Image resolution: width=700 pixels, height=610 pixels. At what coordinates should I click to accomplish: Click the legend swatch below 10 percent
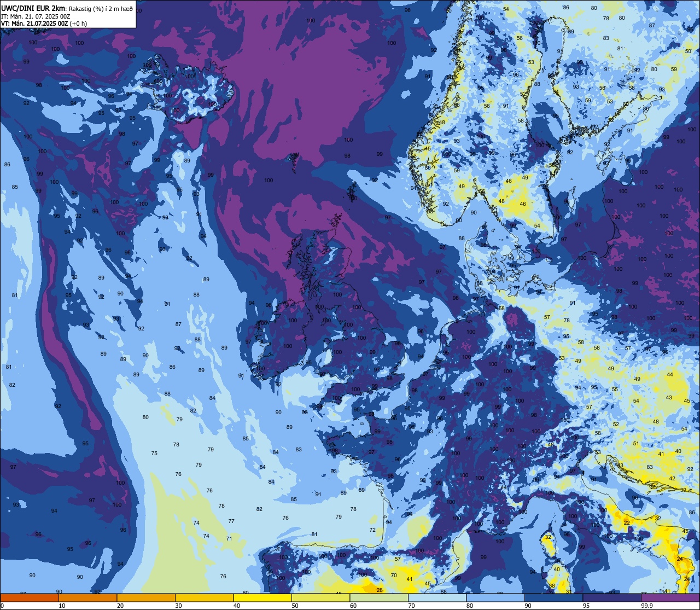[x=30, y=597]
